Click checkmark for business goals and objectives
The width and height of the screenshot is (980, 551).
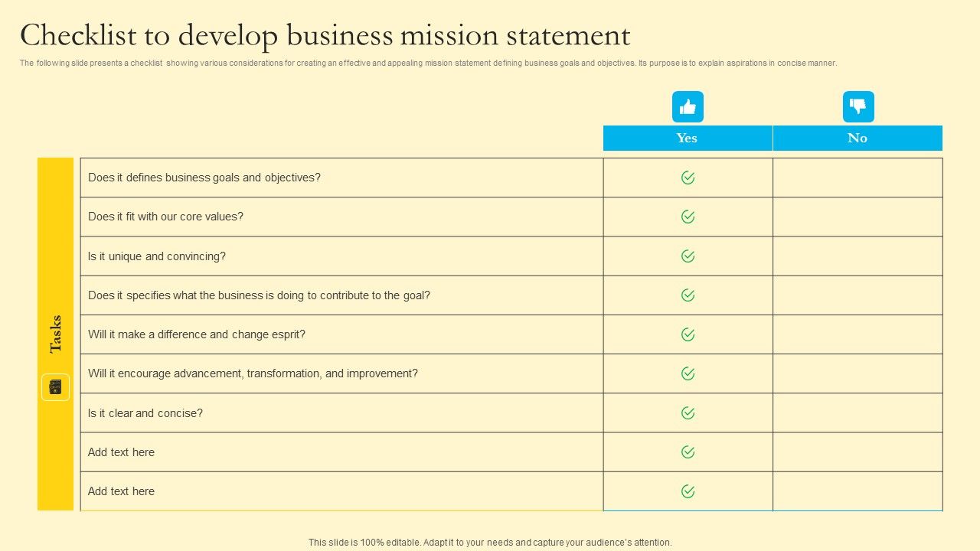[x=688, y=178]
